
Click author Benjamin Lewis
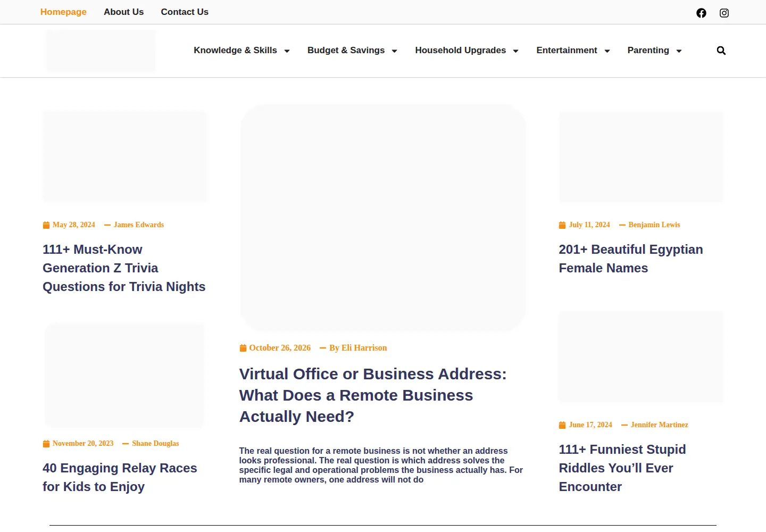(654, 225)
